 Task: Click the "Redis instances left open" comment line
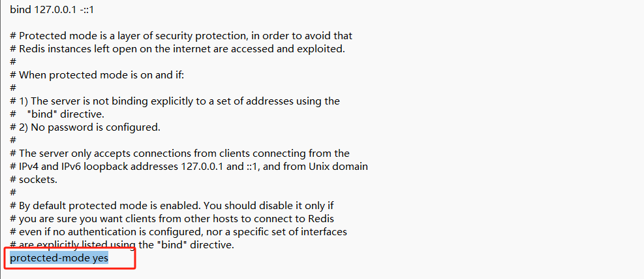[x=177, y=48]
